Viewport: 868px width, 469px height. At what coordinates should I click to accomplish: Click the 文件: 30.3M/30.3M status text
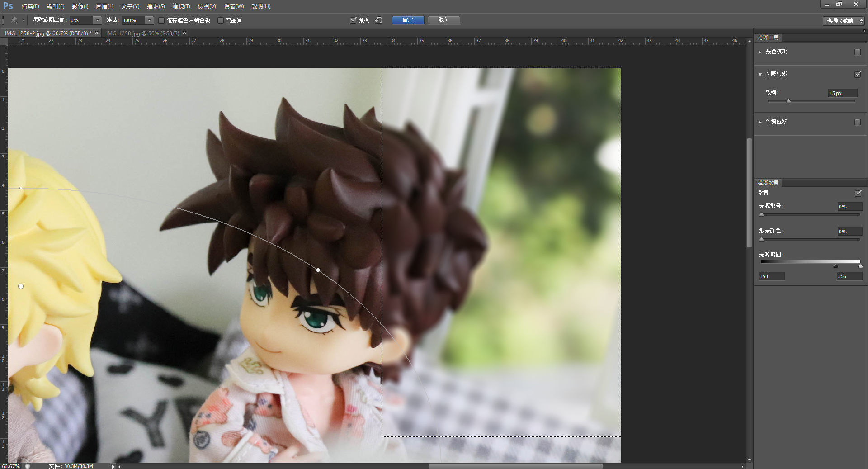point(71,466)
